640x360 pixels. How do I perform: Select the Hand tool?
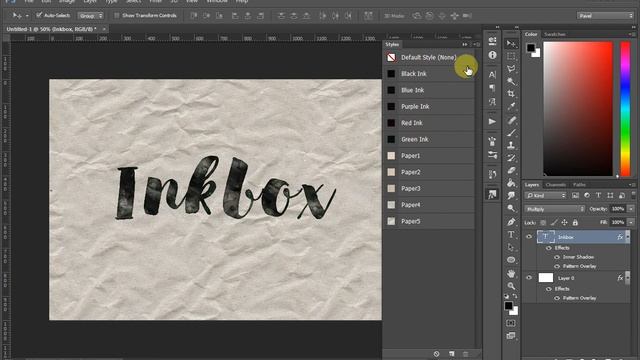click(511, 273)
